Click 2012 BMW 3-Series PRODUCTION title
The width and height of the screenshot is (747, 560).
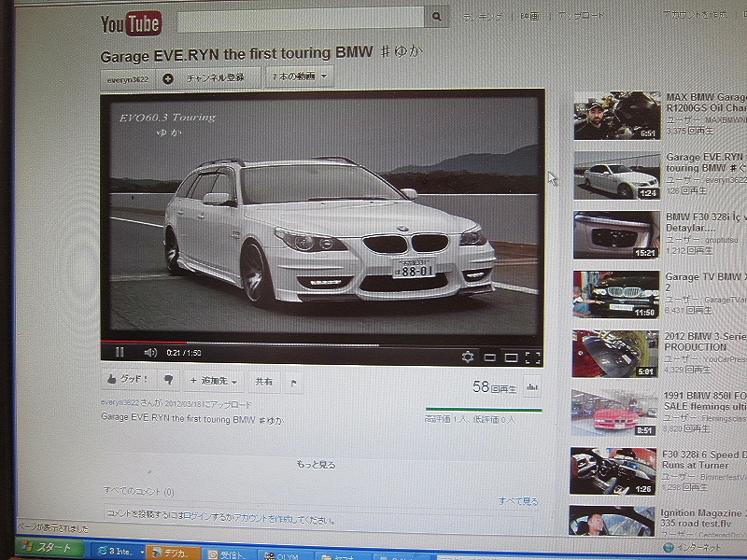click(x=705, y=342)
